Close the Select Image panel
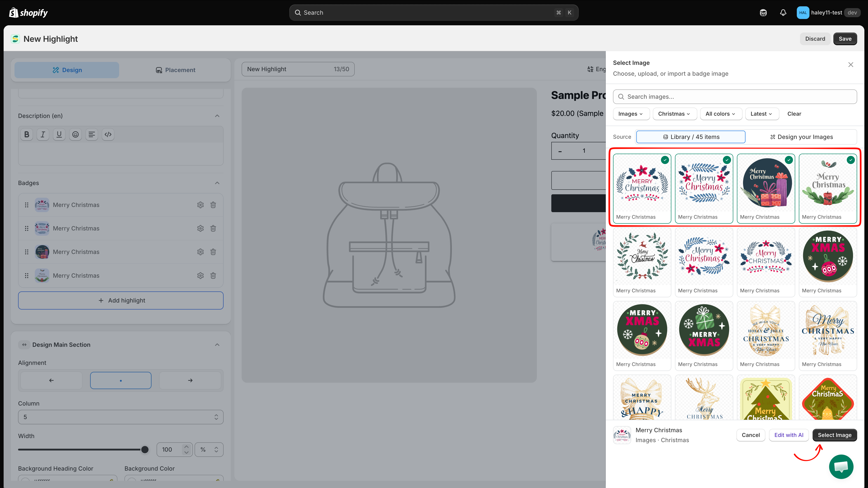Image resolution: width=868 pixels, height=488 pixels. pyautogui.click(x=851, y=65)
